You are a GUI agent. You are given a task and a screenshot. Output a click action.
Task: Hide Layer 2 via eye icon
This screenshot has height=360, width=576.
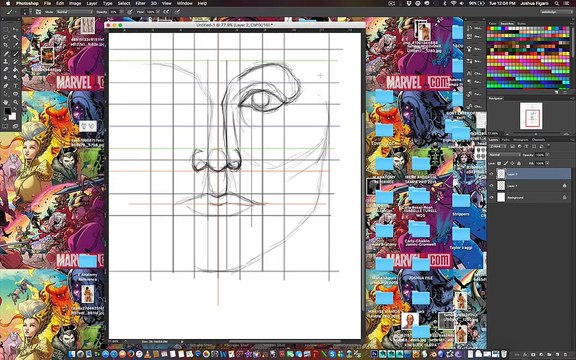click(491, 174)
